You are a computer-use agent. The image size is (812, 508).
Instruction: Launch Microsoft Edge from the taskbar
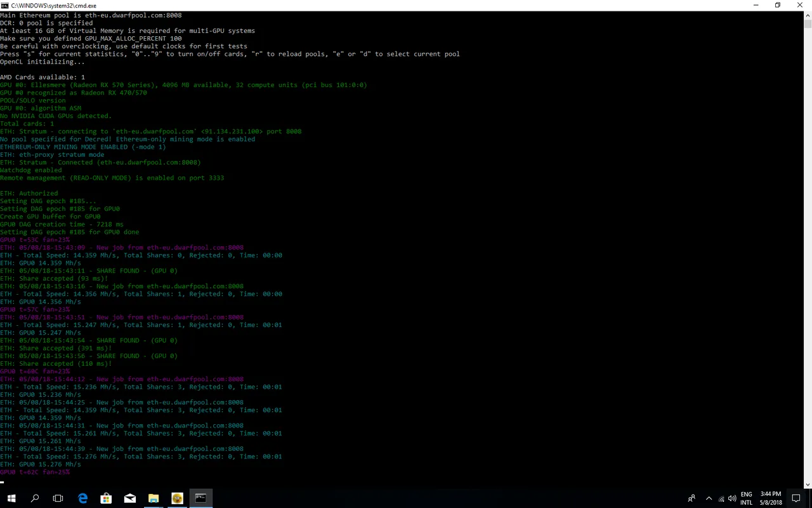pos(82,498)
